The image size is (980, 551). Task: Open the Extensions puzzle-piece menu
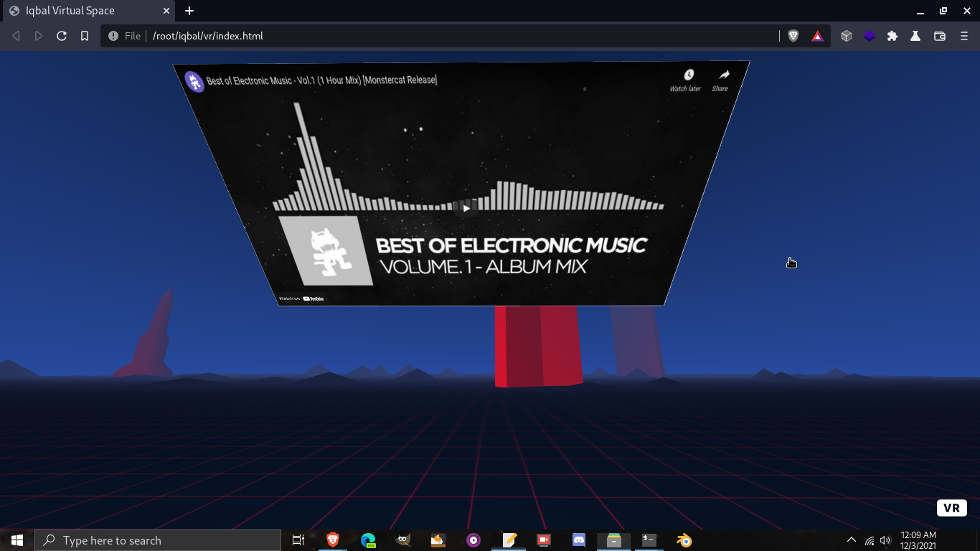pos(892,36)
